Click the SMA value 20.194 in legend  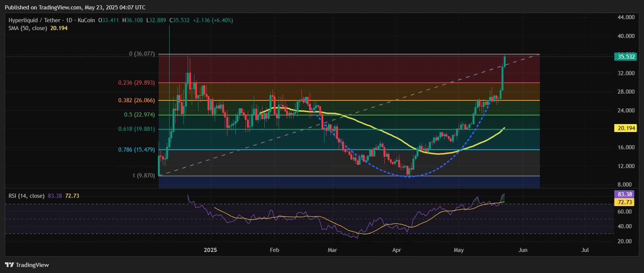59,28
